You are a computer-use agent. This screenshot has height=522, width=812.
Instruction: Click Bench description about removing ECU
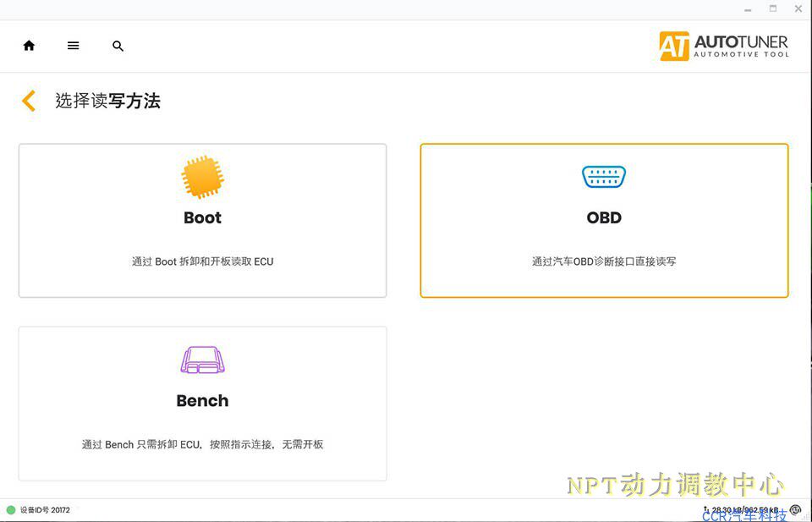pyautogui.click(x=202, y=444)
